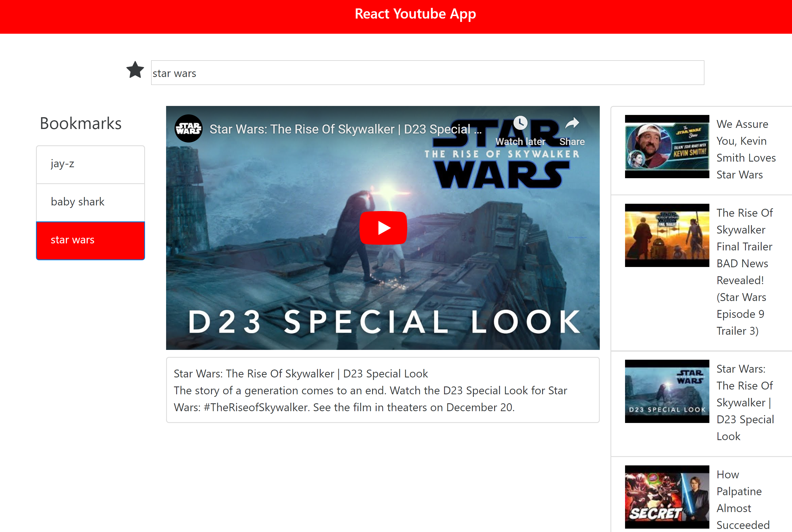792x532 pixels.
Task: Click the video description box
Action: coord(383,390)
